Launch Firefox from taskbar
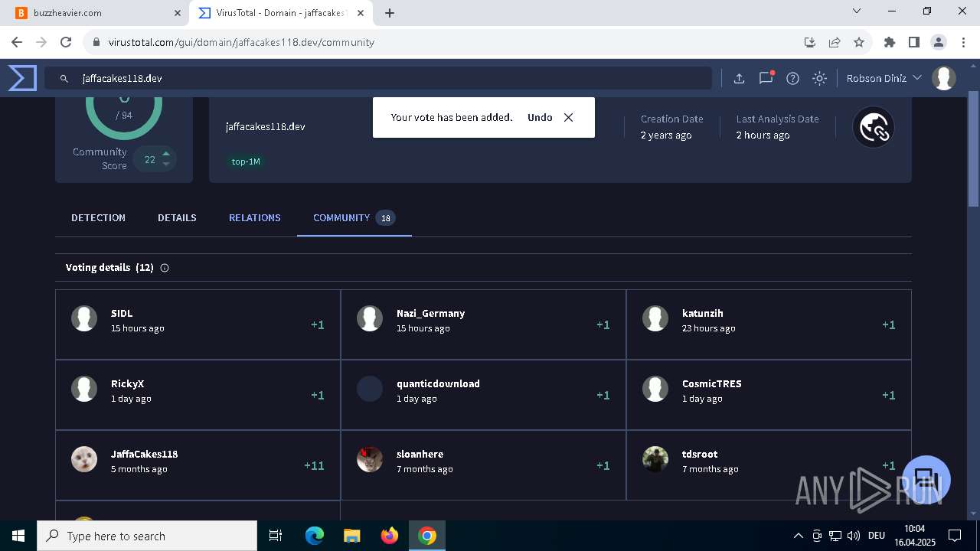Viewport: 980px width, 551px height. click(390, 536)
